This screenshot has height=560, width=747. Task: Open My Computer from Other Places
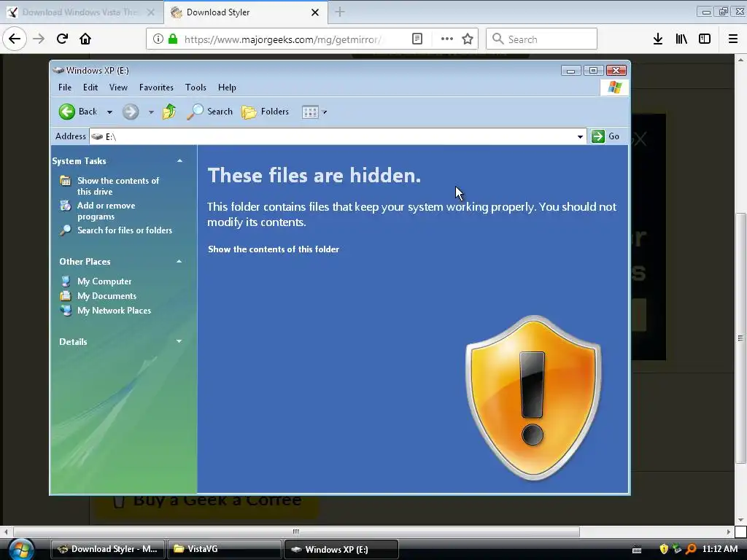pos(104,281)
